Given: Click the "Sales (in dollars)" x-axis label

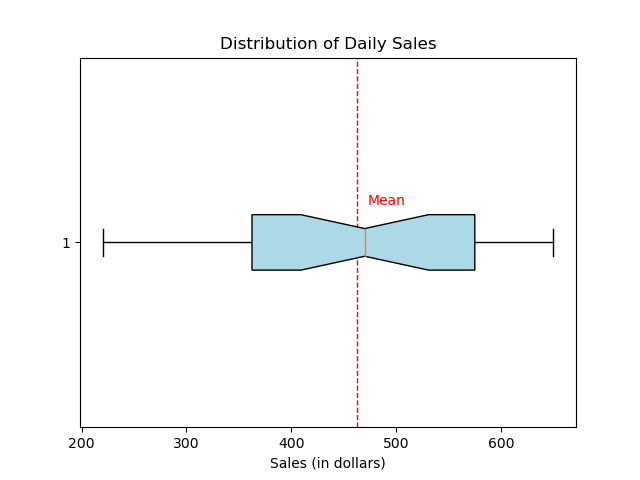Looking at the screenshot, I should (328, 463).
